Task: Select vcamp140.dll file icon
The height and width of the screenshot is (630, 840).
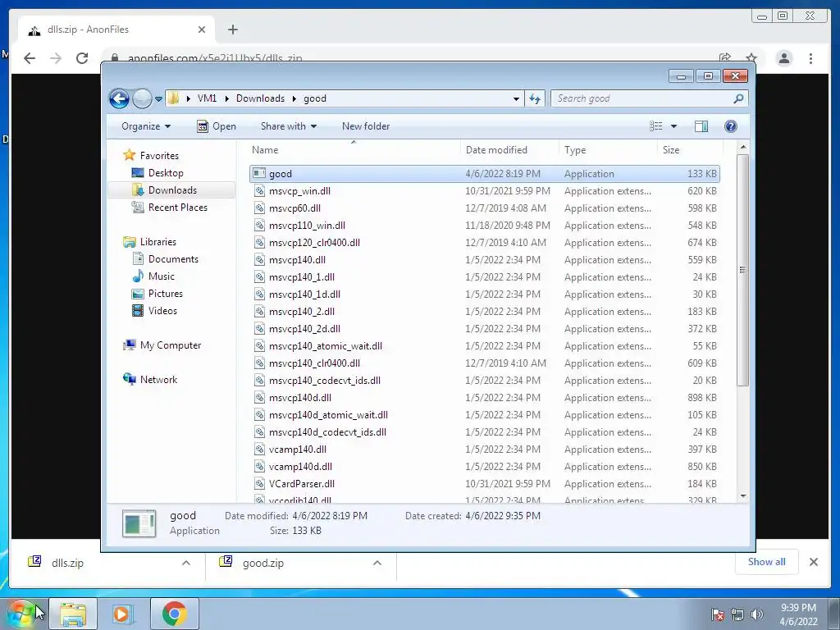Action: click(x=259, y=450)
